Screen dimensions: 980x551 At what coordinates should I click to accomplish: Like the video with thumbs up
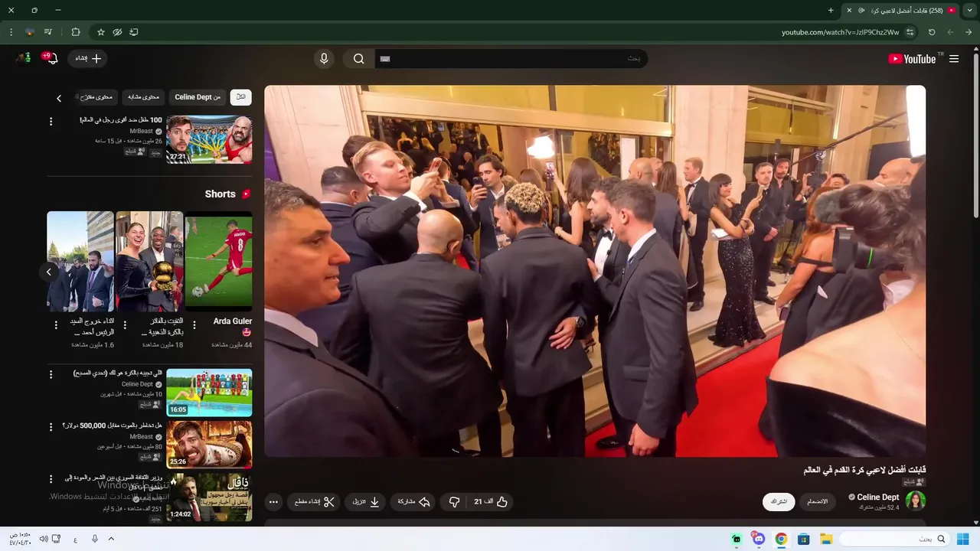pos(492,502)
